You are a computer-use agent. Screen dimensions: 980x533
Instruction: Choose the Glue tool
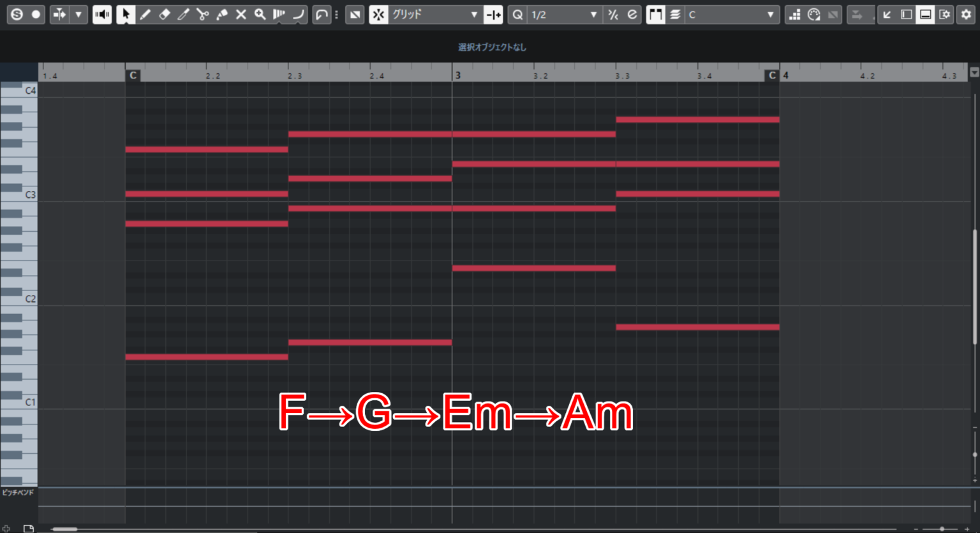point(222,14)
